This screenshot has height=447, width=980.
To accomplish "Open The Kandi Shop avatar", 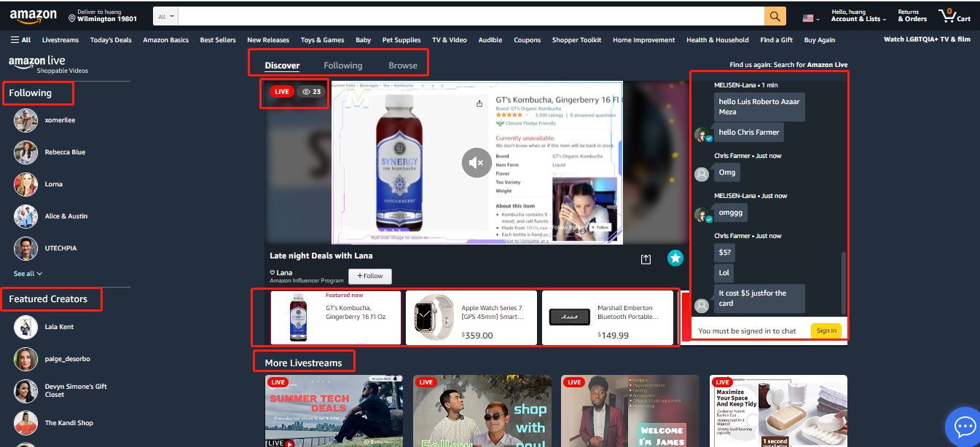I will pos(26,423).
